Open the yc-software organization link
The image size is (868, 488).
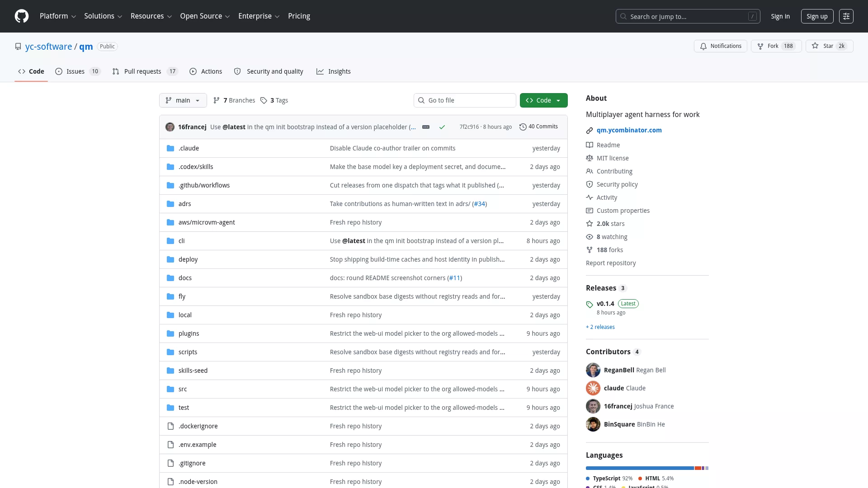tap(48, 47)
